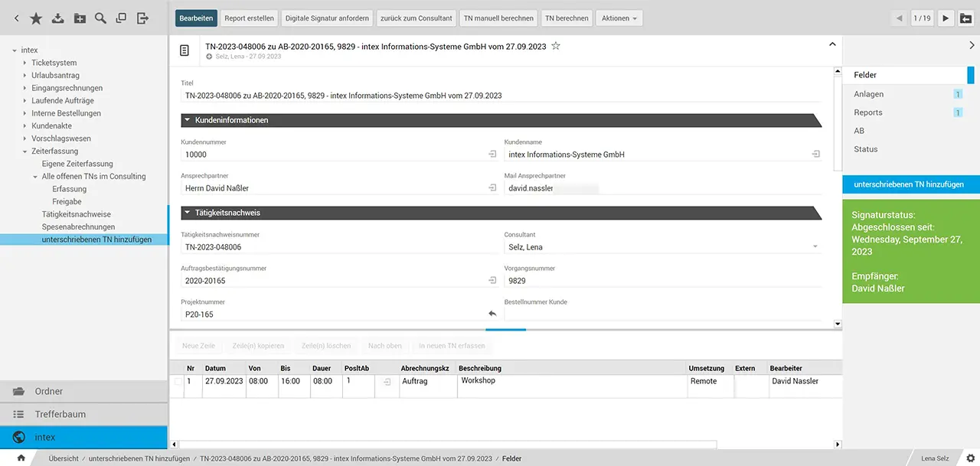Image resolution: width=980 pixels, height=466 pixels.
Task: Go to home icon in breadcrumb bar
Action: (21, 458)
